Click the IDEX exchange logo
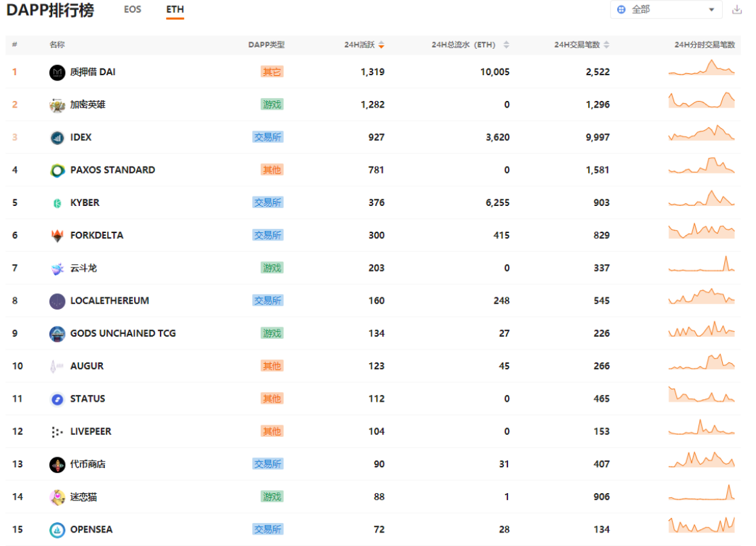Screen dimensions: 756x546 coord(57,138)
